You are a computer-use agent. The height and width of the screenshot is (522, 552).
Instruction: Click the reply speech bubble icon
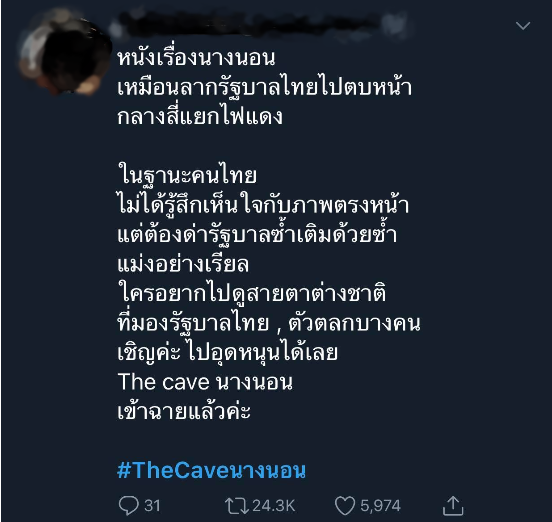coord(128,506)
